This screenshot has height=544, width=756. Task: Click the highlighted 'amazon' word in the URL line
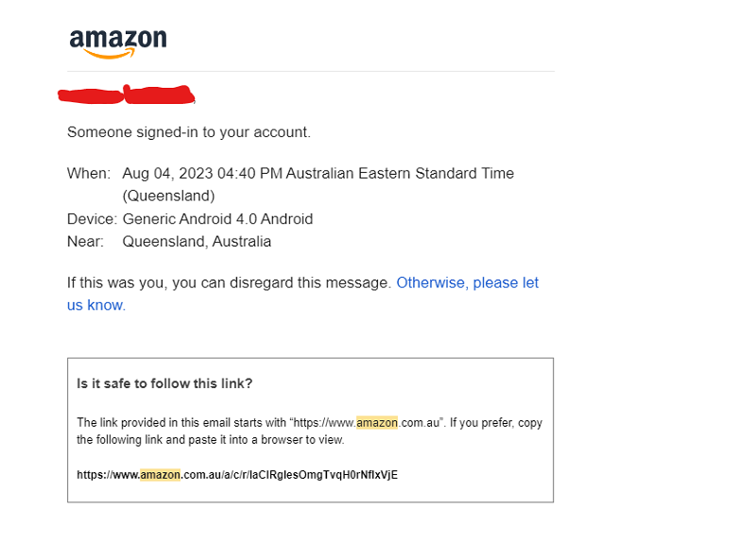click(x=160, y=475)
